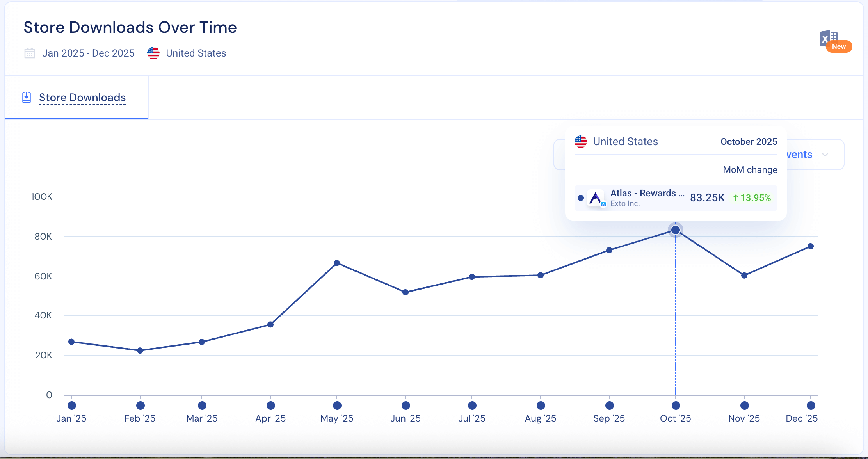Click the US flag in tooltip
This screenshot has width=868, height=459.
click(581, 142)
